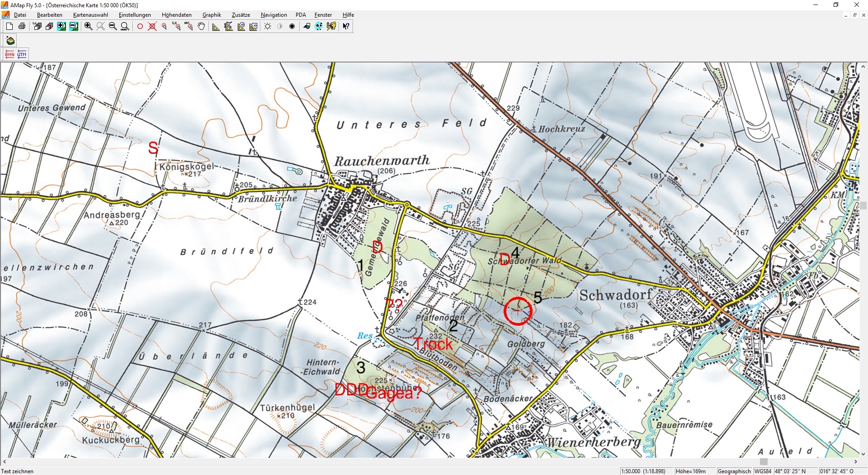This screenshot has width=868, height=475.
Task: Click the horizontal scrollbar left arrow
Action: 4,462
